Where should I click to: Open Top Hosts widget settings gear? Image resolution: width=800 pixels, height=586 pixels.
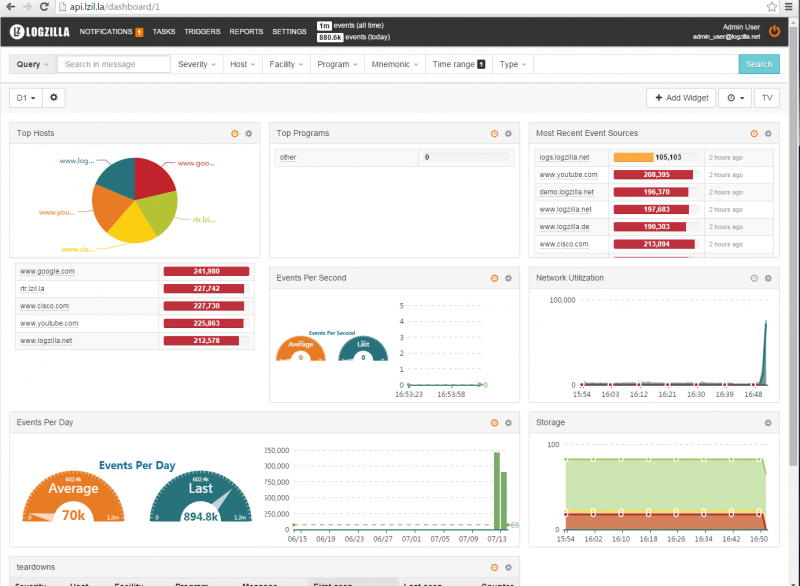[x=248, y=134]
